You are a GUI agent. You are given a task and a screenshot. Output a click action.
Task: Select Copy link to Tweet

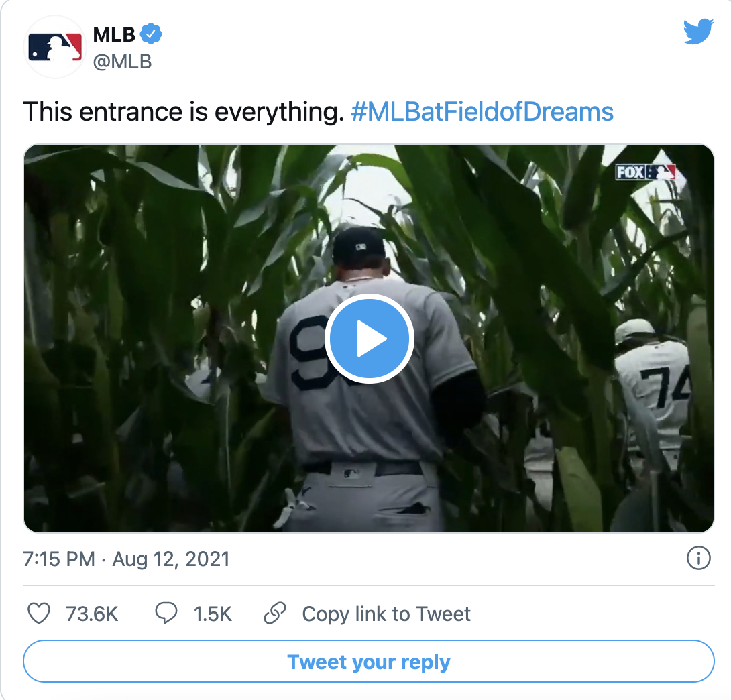pyautogui.click(x=386, y=614)
